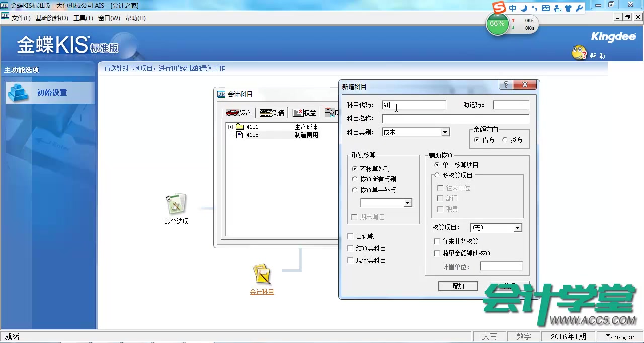Click the 增加 button in the dialog

point(458,286)
